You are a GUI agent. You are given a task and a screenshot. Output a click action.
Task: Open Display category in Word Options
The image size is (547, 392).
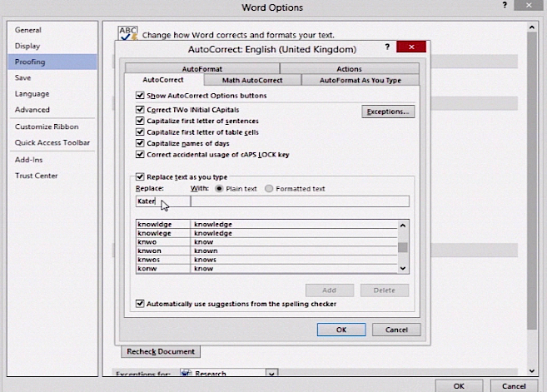pos(52,46)
